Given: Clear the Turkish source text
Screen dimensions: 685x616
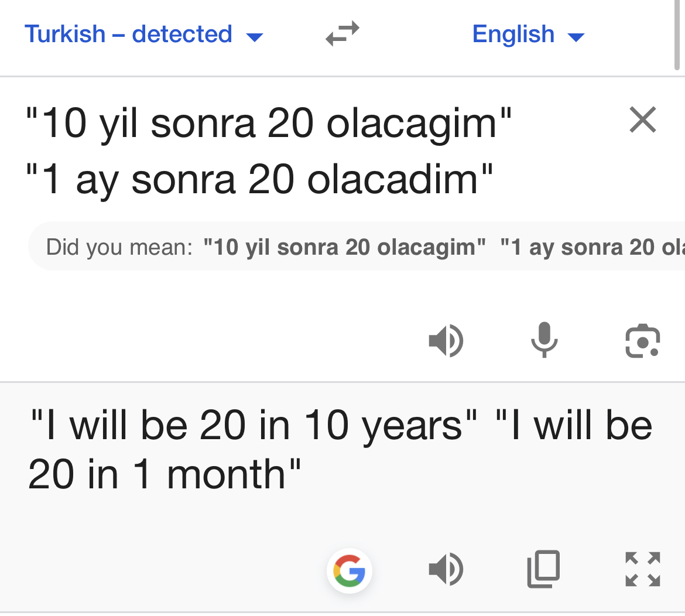Looking at the screenshot, I should (643, 120).
